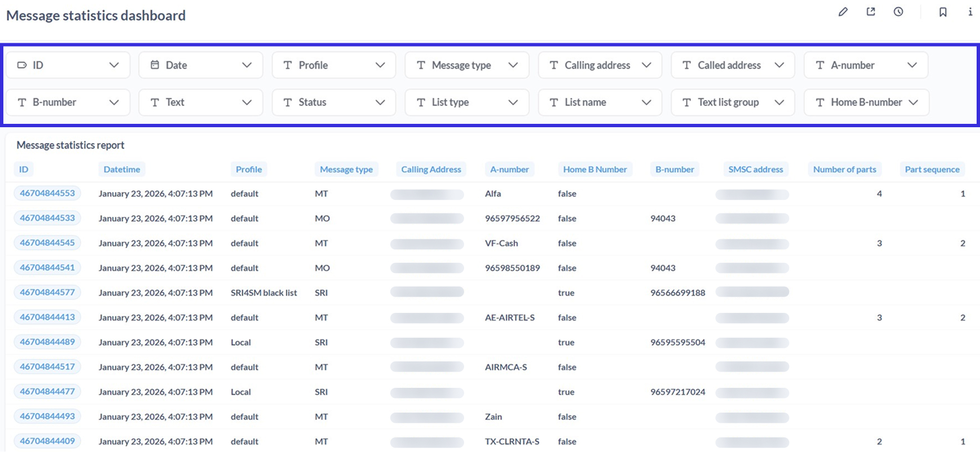Click the A-number cell 'Zain'
This screenshot has width=980, height=452.
click(493, 417)
